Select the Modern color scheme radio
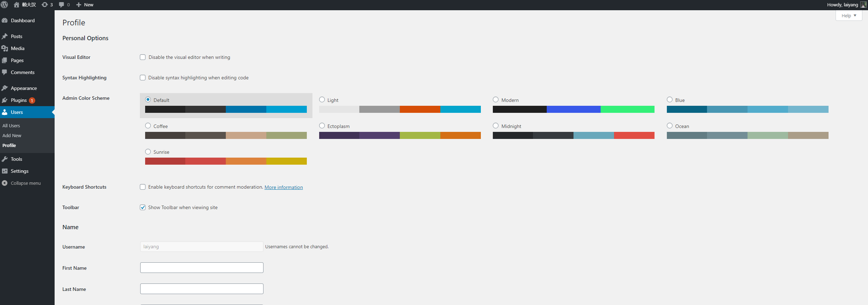868x305 pixels. pos(496,99)
